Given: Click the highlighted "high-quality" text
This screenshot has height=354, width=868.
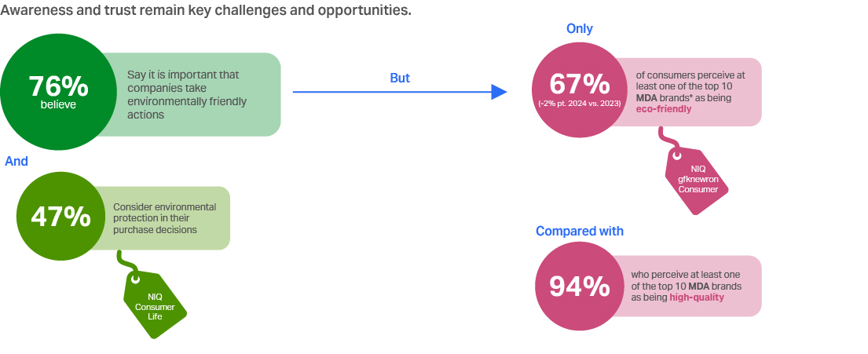Looking at the screenshot, I should coord(696,297).
